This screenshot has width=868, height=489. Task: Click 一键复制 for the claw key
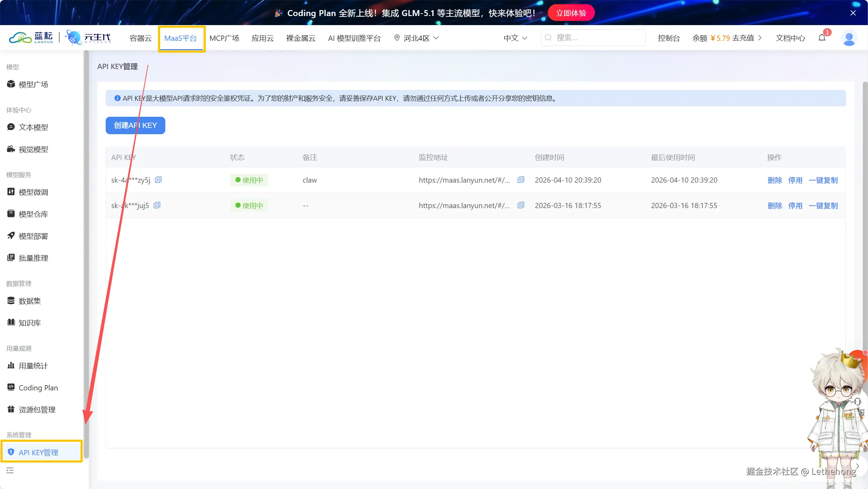[823, 180]
